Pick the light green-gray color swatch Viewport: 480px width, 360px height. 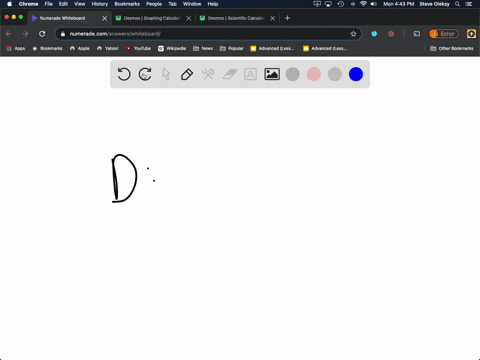pos(335,74)
